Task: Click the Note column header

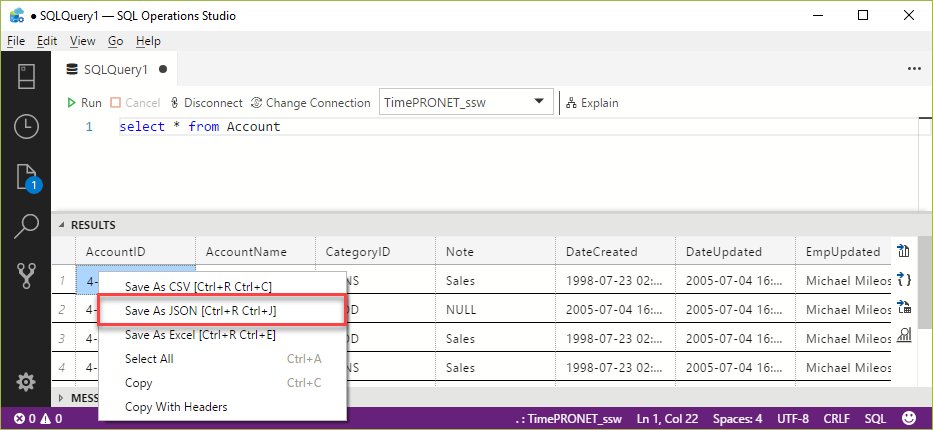Action: [x=496, y=252]
